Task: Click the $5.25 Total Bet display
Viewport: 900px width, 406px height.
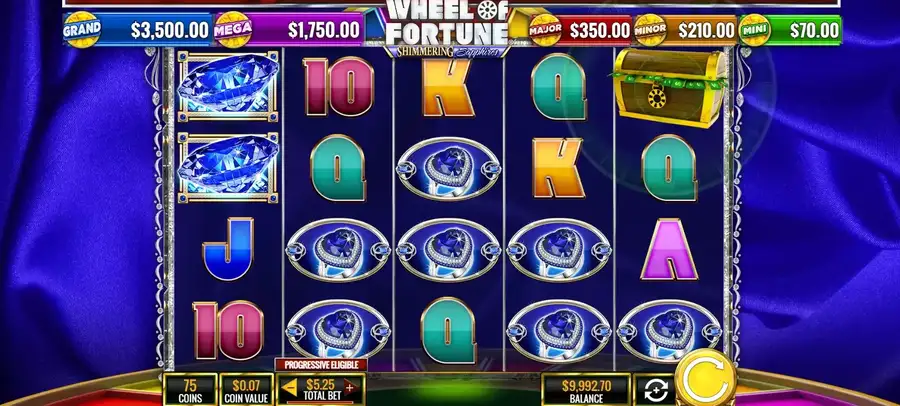Action: tap(321, 389)
